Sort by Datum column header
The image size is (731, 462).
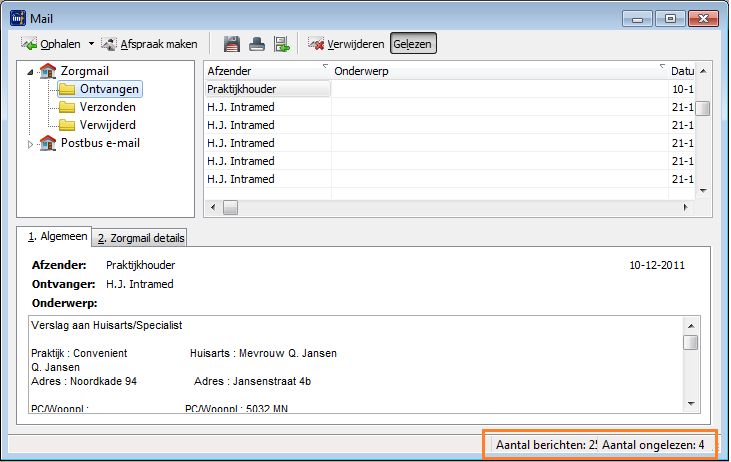(682, 71)
